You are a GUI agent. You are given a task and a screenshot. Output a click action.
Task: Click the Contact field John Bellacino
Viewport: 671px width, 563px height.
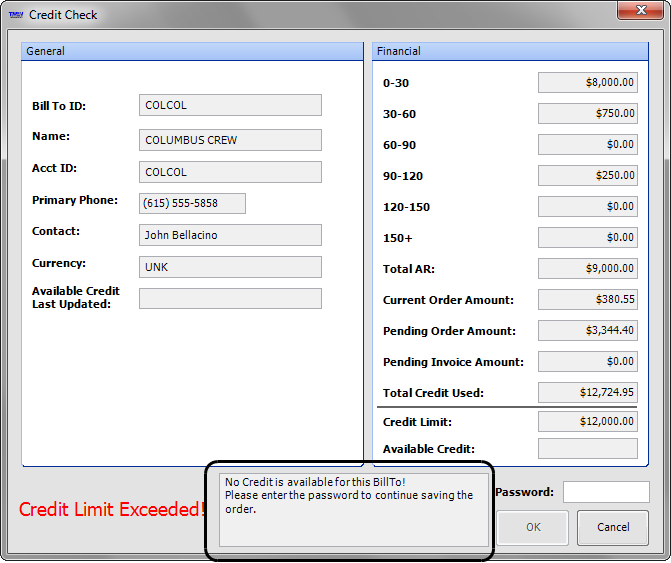(x=230, y=235)
